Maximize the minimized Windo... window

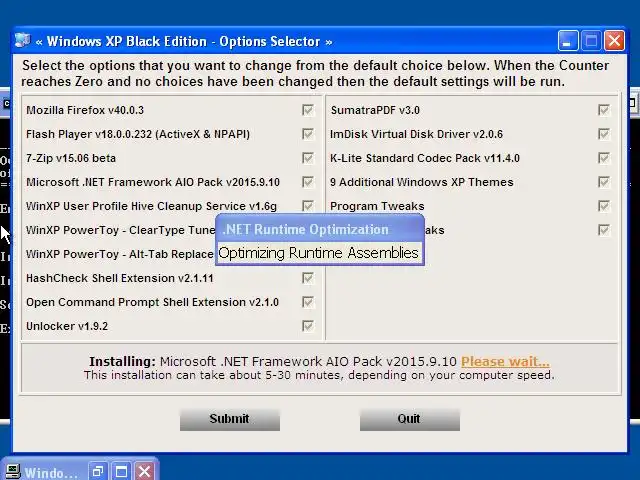[x=121, y=472]
